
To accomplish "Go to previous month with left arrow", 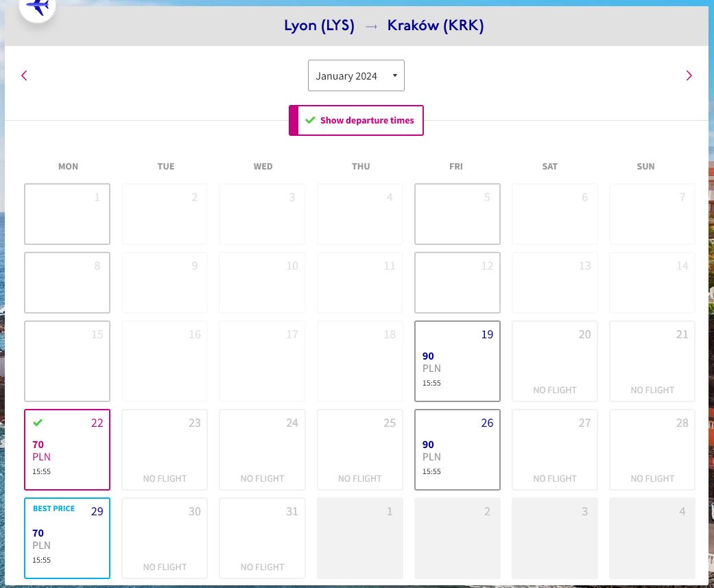I will (x=24, y=75).
